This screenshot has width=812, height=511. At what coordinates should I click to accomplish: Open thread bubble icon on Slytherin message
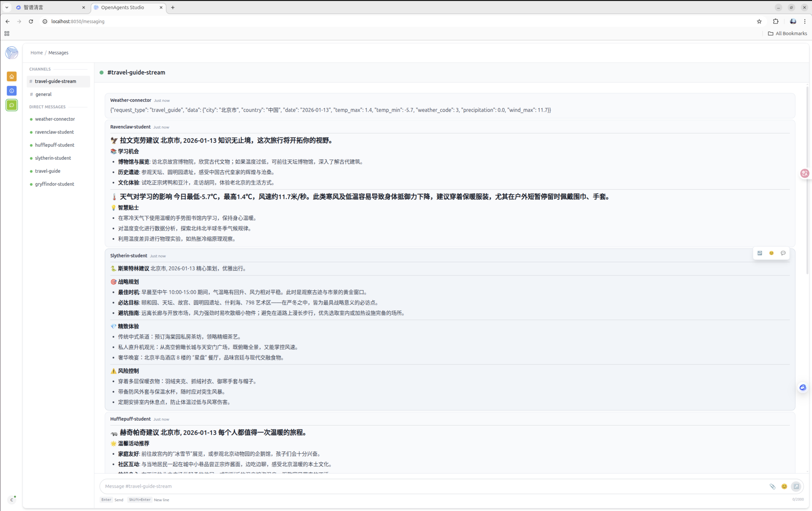(783, 253)
